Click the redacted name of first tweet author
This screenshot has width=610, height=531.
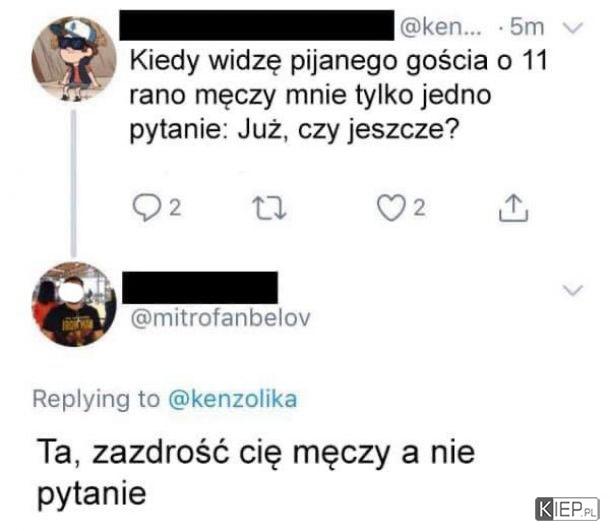(x=257, y=26)
